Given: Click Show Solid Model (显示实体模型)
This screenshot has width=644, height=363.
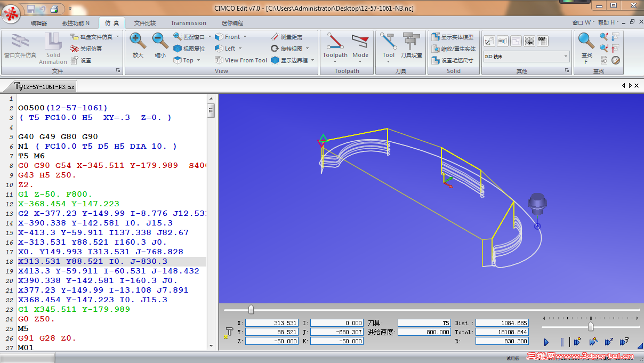Looking at the screenshot, I should tap(452, 37).
